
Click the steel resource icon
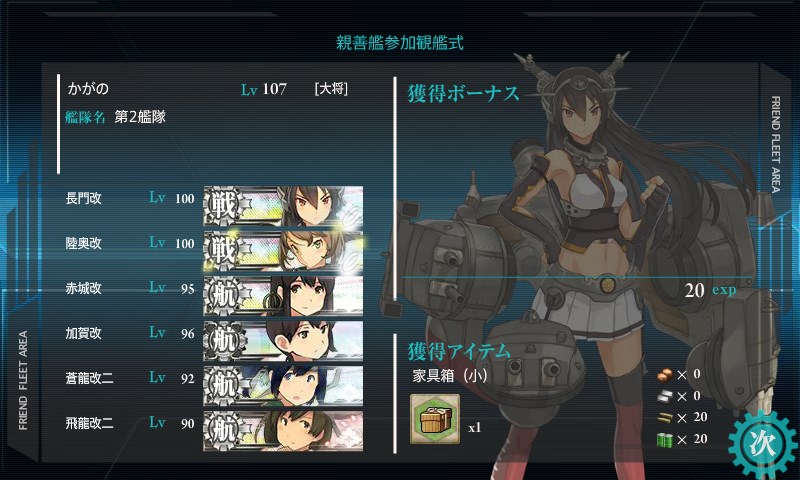(664, 396)
